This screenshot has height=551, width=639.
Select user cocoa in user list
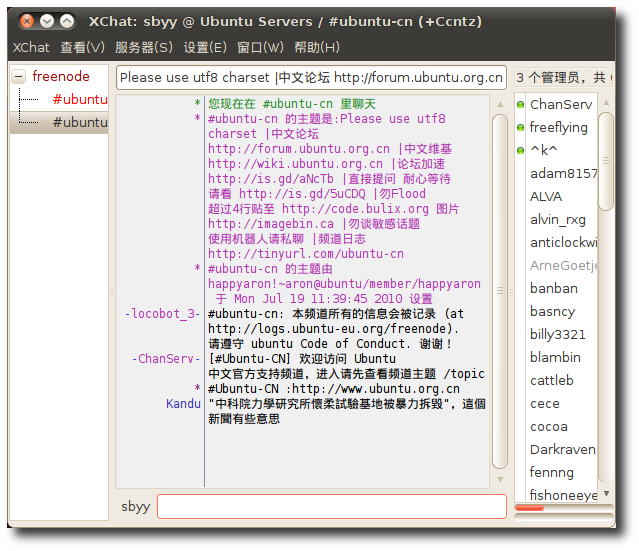click(549, 427)
